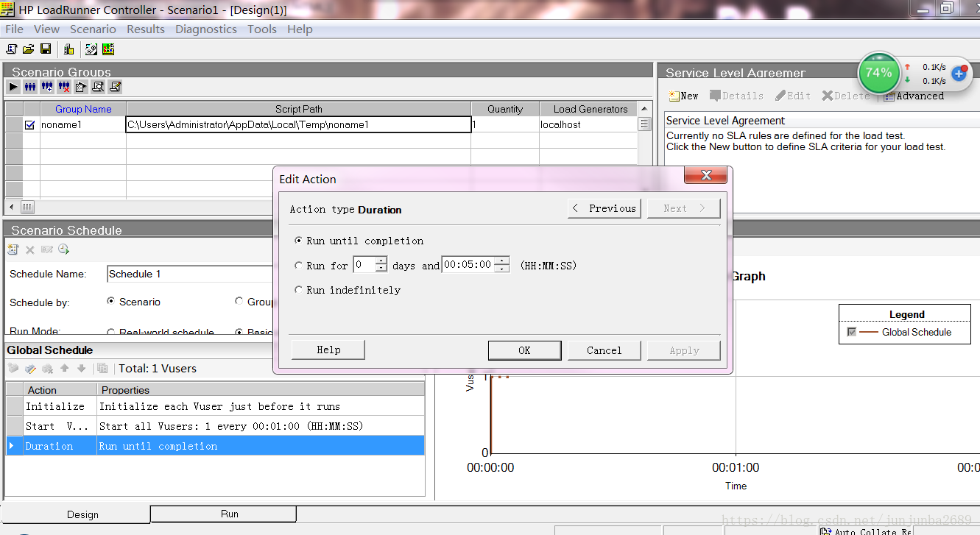This screenshot has width=980, height=535.
Task: Open the Help menu
Action: tap(300, 29)
